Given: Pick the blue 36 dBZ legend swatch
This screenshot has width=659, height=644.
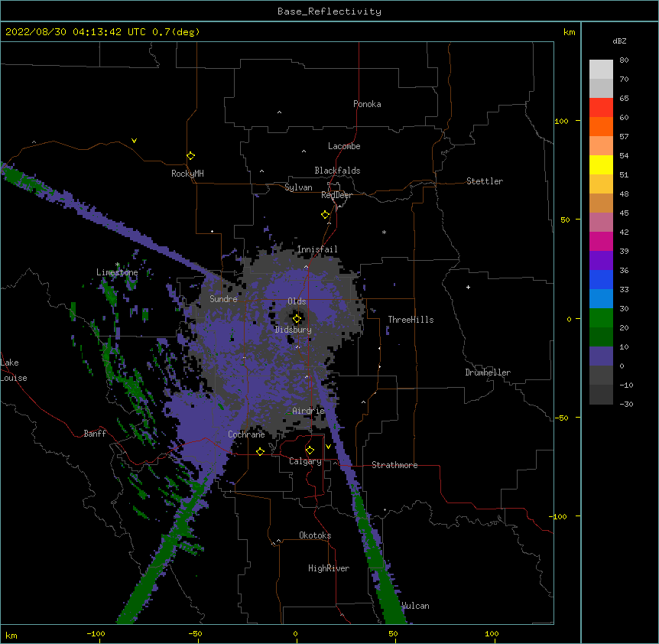Looking at the screenshot, I should (601, 279).
